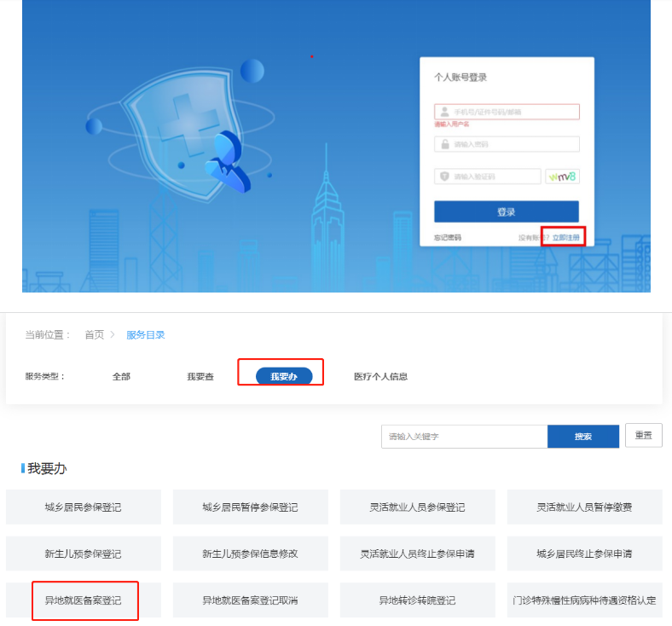The height and width of the screenshot is (626, 672).
Task: Click the shield icon in captcha field
Action: tap(444, 176)
